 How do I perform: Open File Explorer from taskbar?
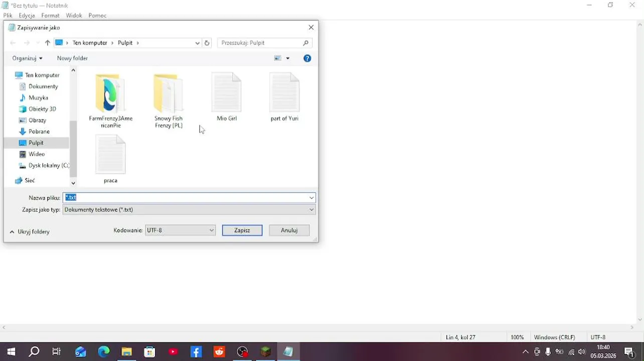pos(126,352)
